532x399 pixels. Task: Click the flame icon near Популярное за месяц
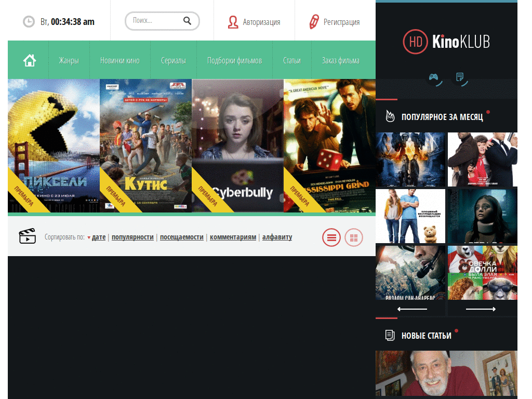(390, 116)
